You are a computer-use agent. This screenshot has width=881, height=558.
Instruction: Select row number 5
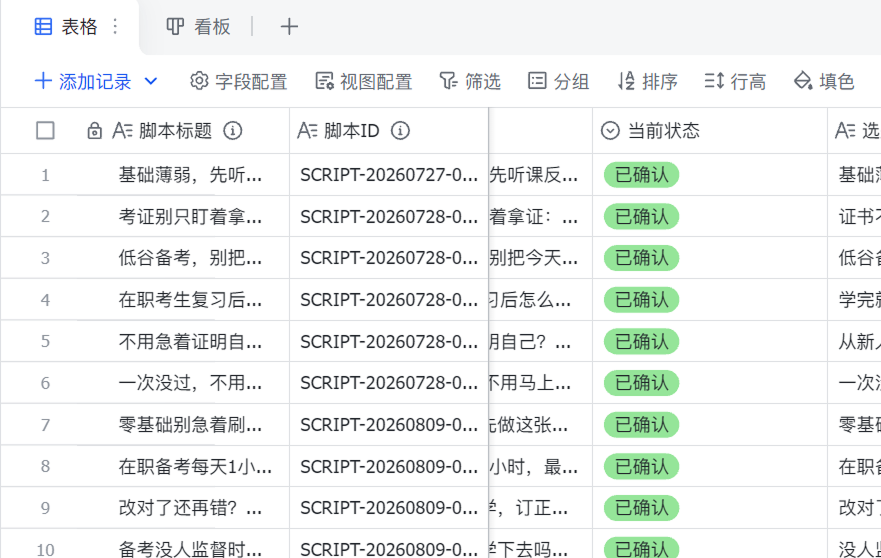(45, 342)
